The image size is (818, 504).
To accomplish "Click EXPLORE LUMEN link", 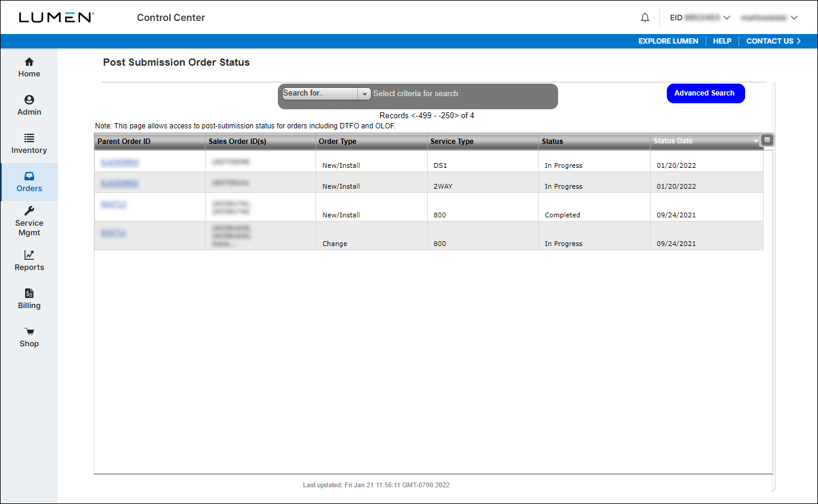I will coord(668,41).
